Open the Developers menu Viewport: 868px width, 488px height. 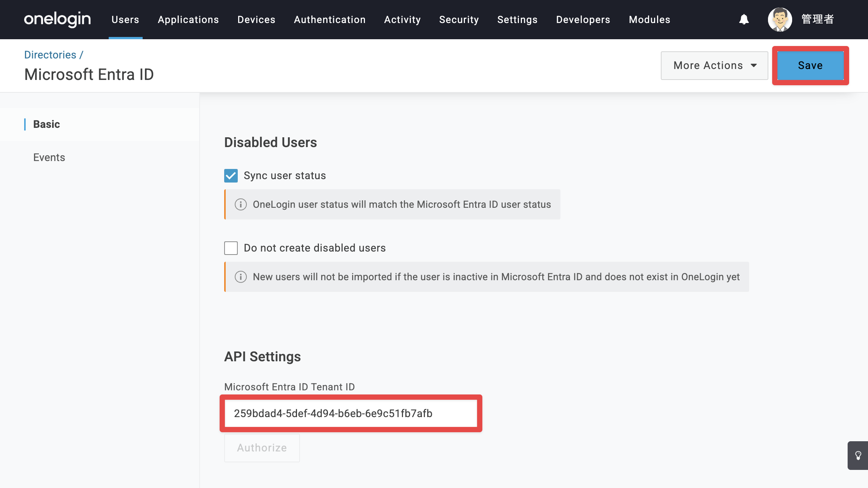pyautogui.click(x=583, y=20)
